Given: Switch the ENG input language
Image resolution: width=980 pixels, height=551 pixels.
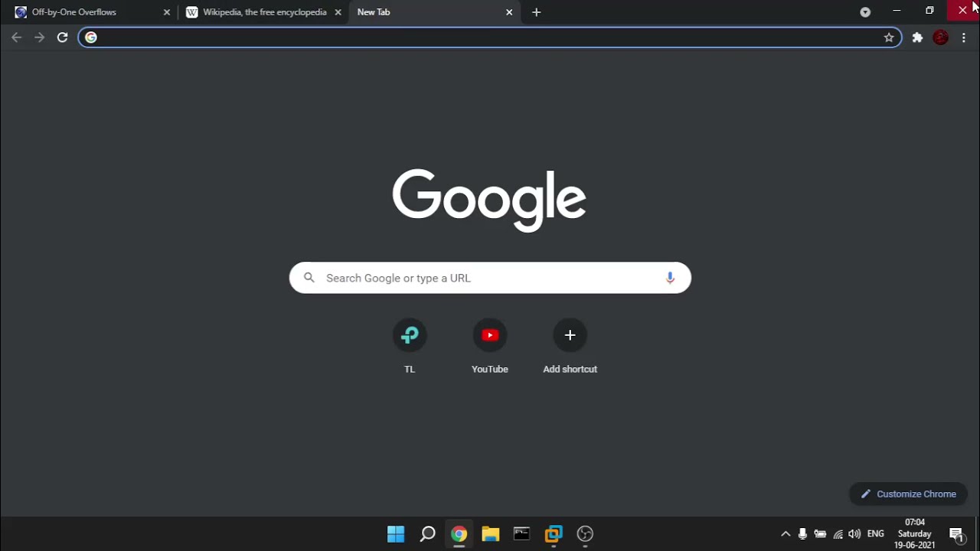Looking at the screenshot, I should click(875, 534).
